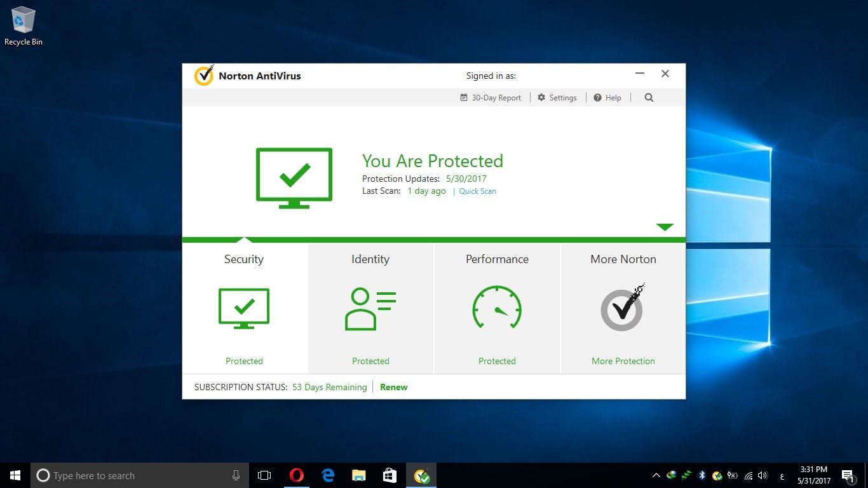The width and height of the screenshot is (868, 488).
Task: Open the Recycle Bin desktop icon
Action: click(24, 27)
